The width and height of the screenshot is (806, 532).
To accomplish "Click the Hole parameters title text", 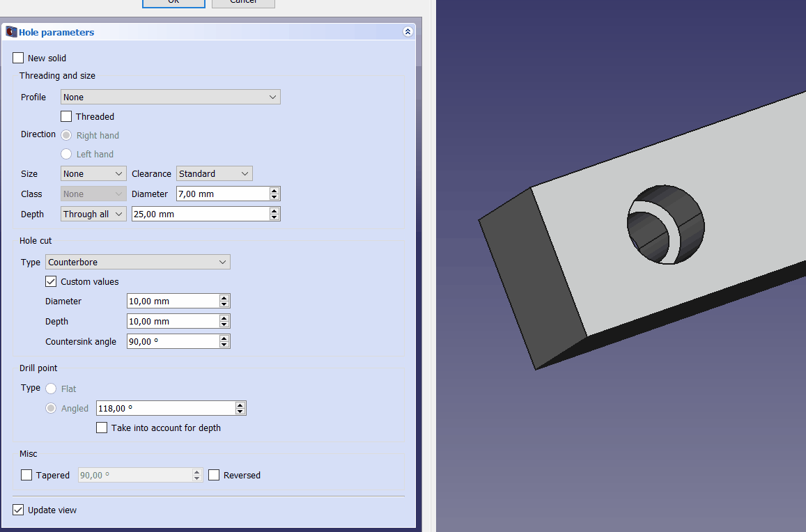I will point(56,33).
